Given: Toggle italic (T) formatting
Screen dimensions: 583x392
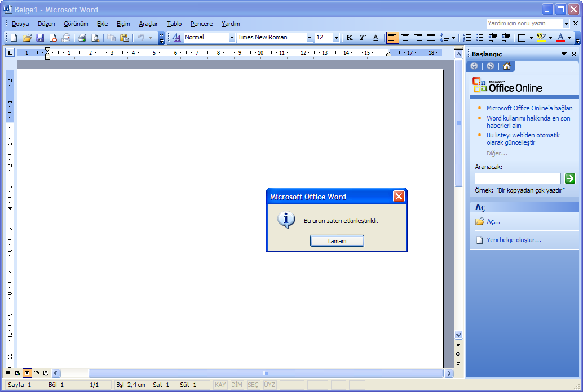Looking at the screenshot, I should point(363,38).
